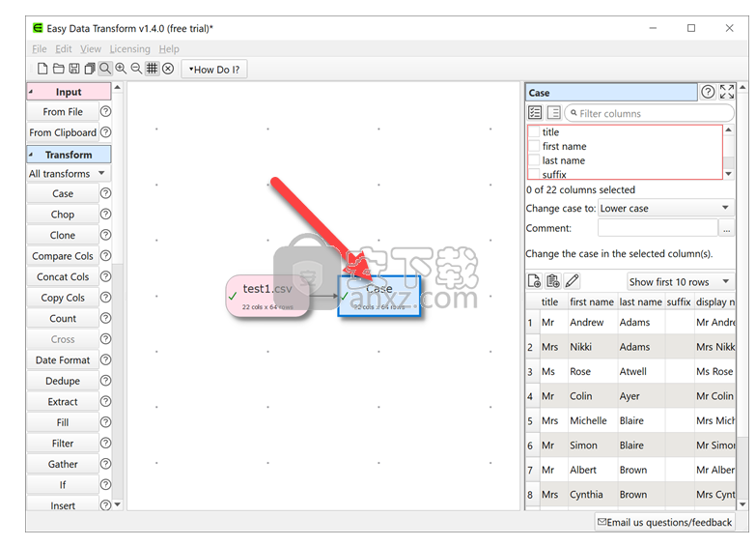This screenshot has height=546, width=756.
Task: Click the Extract transform button
Action: [x=63, y=402]
